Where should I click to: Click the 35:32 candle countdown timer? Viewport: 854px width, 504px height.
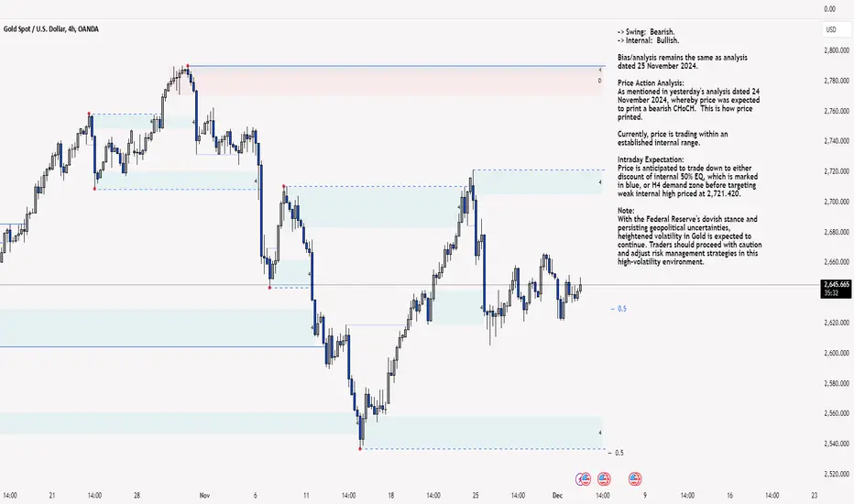[831, 293]
